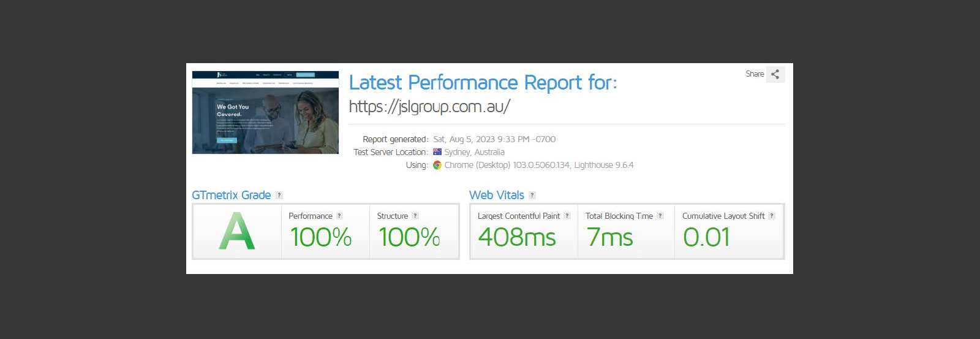Click the https://jslgroup.com.au/ URL
This screenshot has height=339, width=980.
(429, 107)
